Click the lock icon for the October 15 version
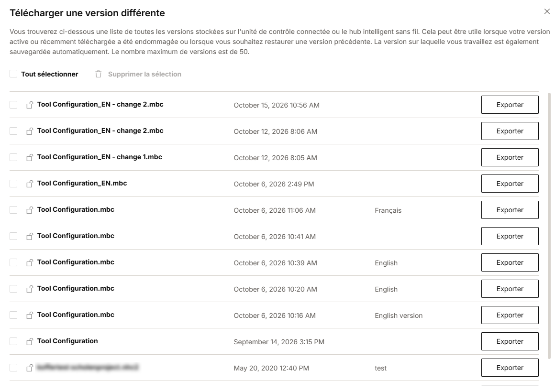The image size is (555, 392). click(x=30, y=105)
